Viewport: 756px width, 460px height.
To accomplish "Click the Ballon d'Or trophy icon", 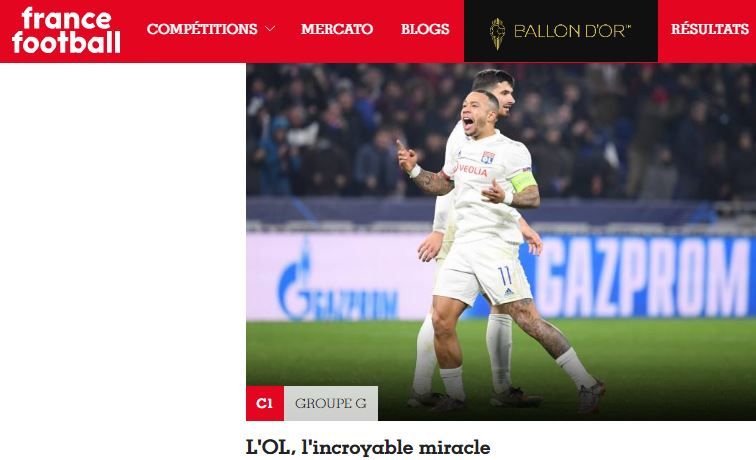I will coord(497,34).
